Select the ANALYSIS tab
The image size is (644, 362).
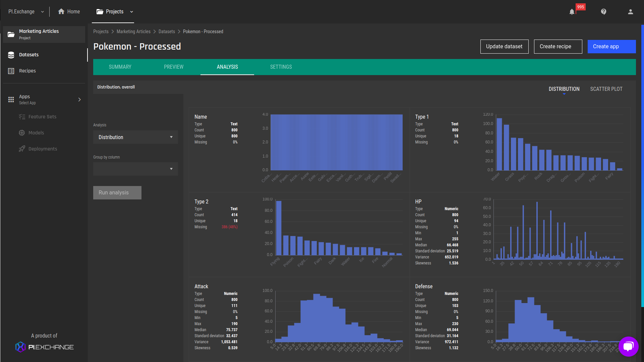click(227, 67)
